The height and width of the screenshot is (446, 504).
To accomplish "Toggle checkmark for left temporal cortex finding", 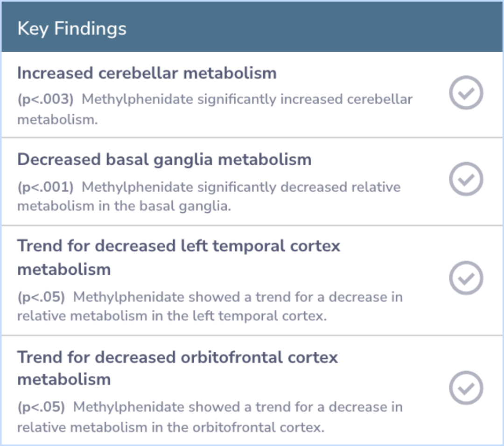I will (x=466, y=278).
